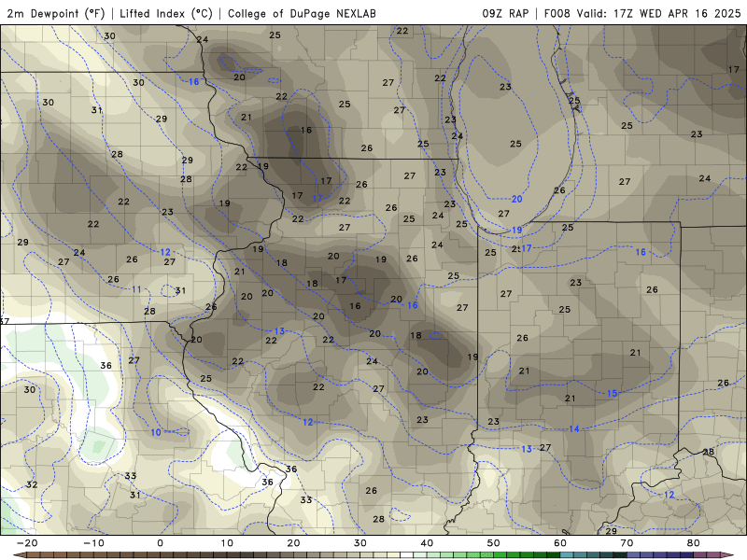The height and width of the screenshot is (560, 747).
Task: Click the 0 label on the color scale
Action: [x=160, y=543]
